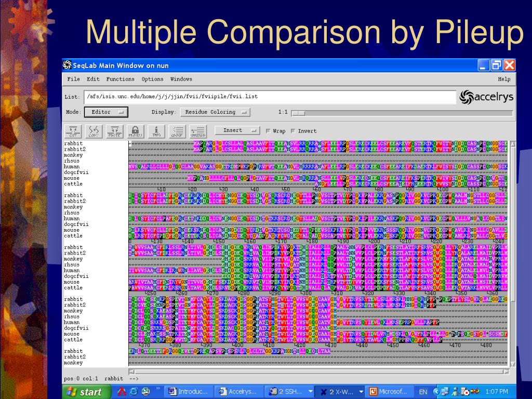
Task: Select rhsus sequence name in first block
Action: tap(72, 161)
